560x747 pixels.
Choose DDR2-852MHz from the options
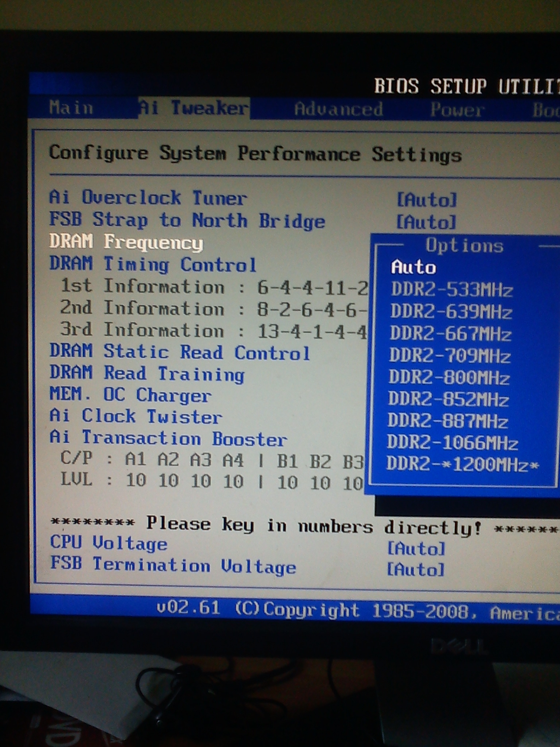[x=448, y=399]
